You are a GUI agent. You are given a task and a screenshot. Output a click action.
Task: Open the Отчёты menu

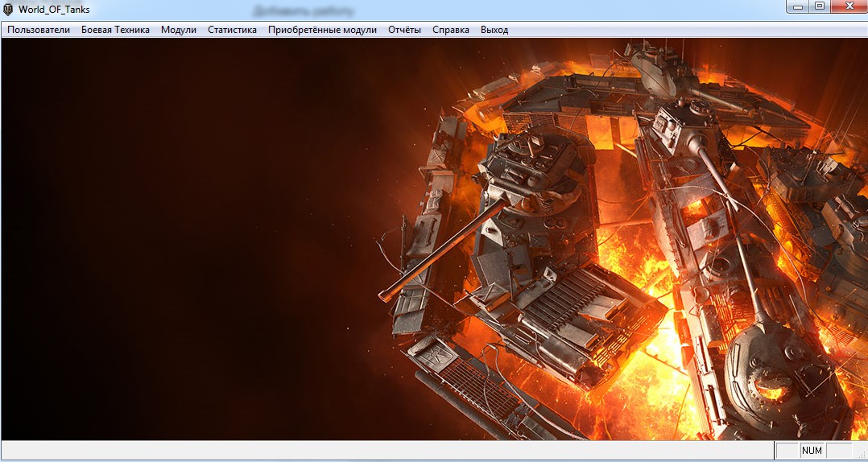[405, 30]
